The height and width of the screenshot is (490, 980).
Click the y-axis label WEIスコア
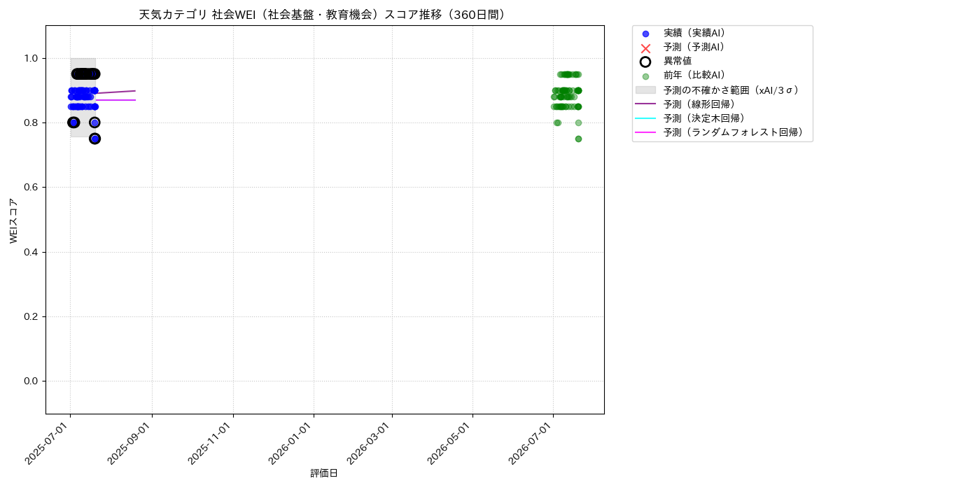click(14, 220)
